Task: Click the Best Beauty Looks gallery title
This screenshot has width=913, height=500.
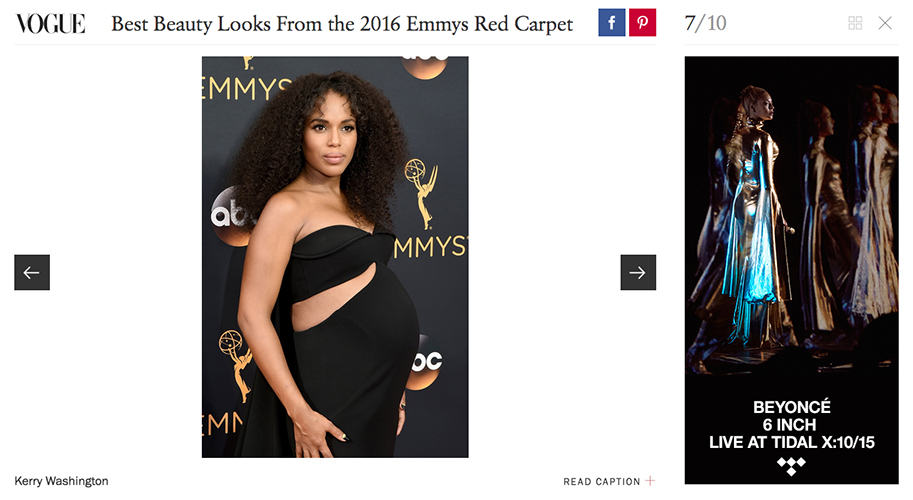Action: (x=342, y=24)
